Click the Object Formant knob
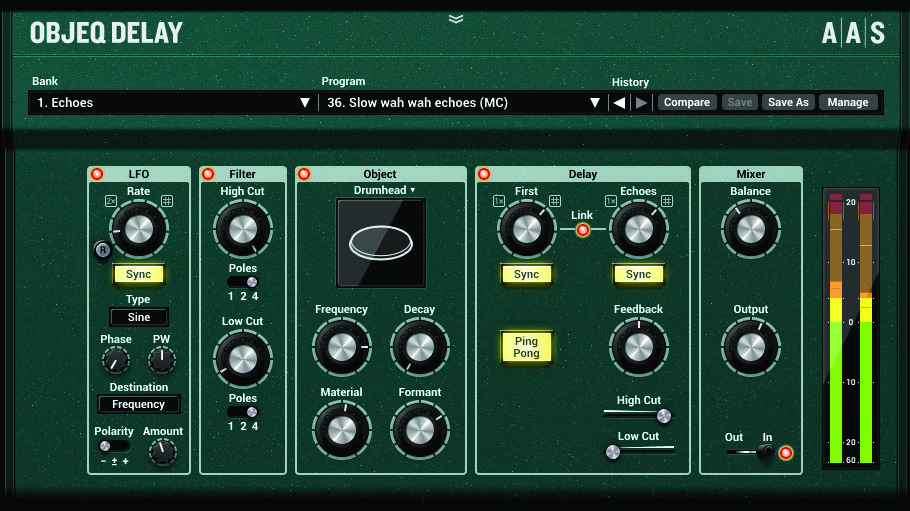 [x=420, y=431]
